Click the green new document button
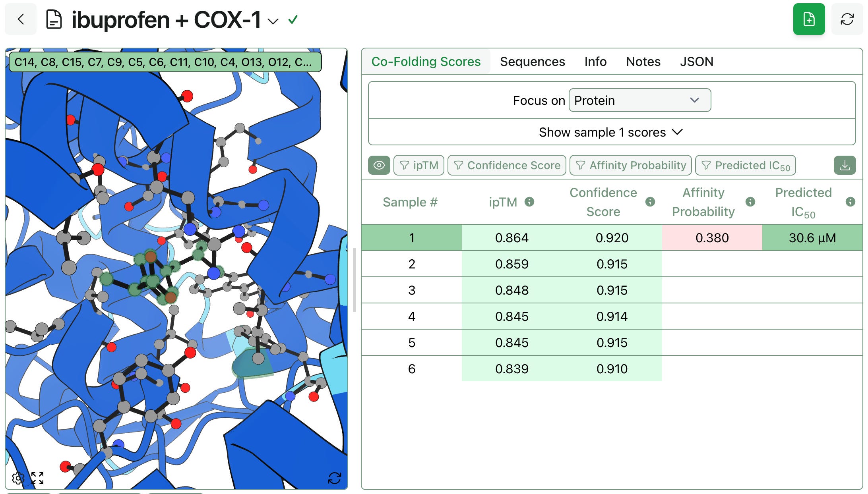This screenshot has width=868, height=494. (x=809, y=19)
